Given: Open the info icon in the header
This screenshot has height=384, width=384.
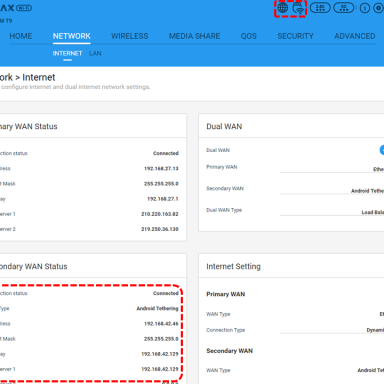Looking at the screenshot, I should click(365, 8).
